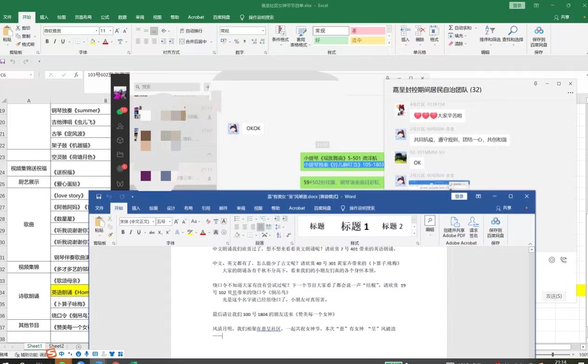Viewport: 588px width, 364px height.
Task: Switch to the Acrobat tab in Word
Action: click(x=297, y=208)
